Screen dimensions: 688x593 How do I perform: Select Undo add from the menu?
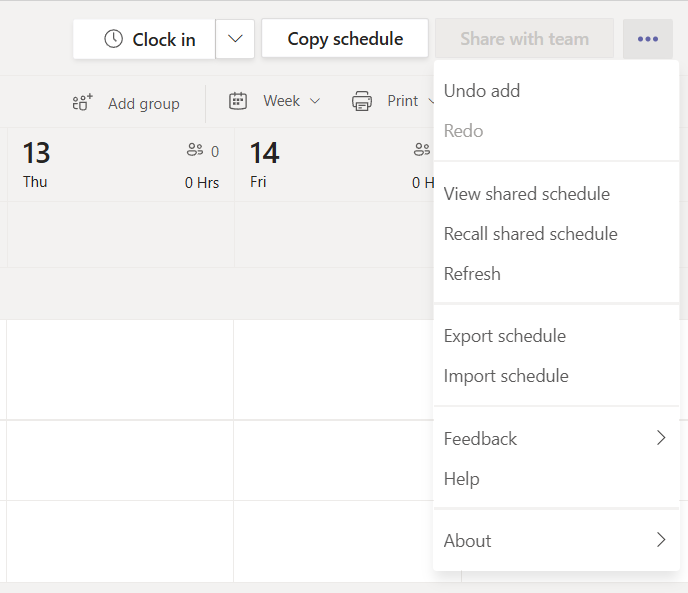(x=482, y=91)
